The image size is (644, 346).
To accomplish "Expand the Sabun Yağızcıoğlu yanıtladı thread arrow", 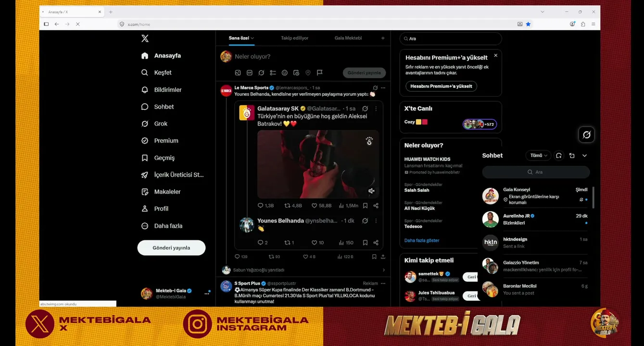I will click(383, 270).
